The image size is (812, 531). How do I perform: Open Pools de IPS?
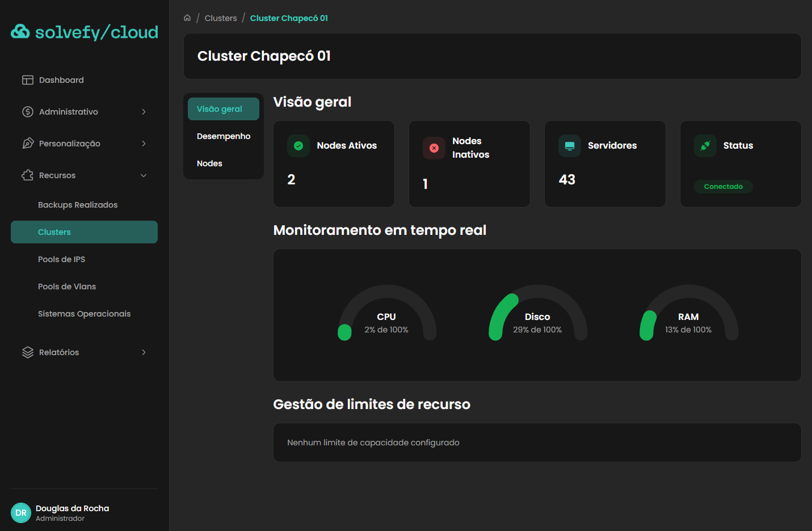click(x=84, y=259)
